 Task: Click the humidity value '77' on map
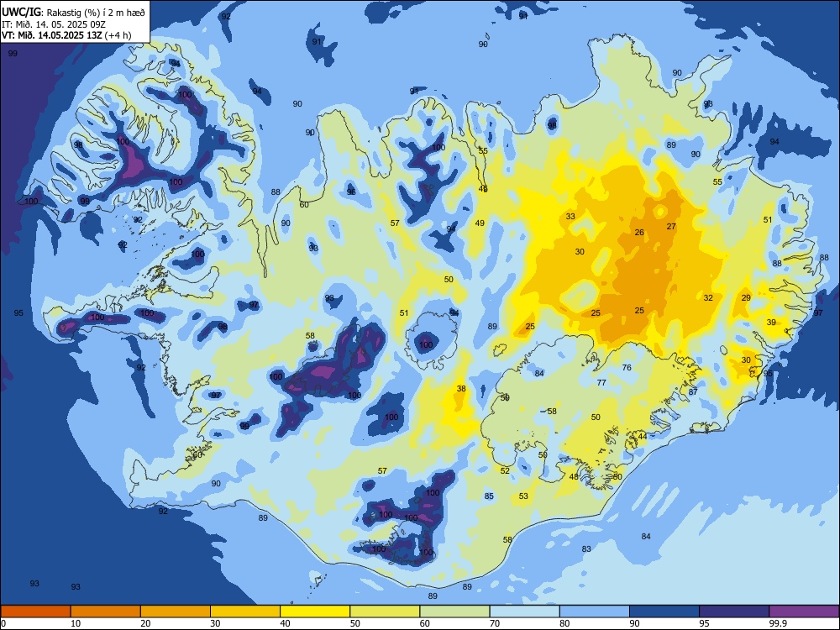[x=601, y=382]
